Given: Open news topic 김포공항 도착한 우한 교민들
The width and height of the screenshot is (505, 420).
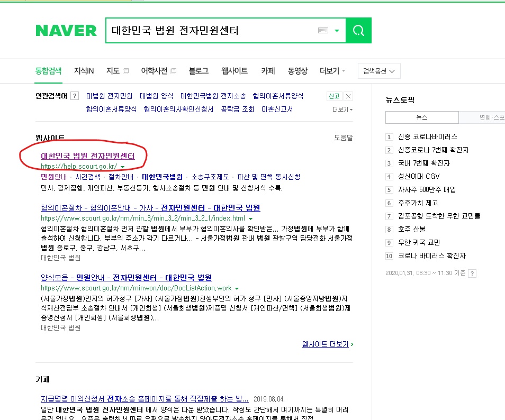Looking at the screenshot, I should tap(439, 216).
